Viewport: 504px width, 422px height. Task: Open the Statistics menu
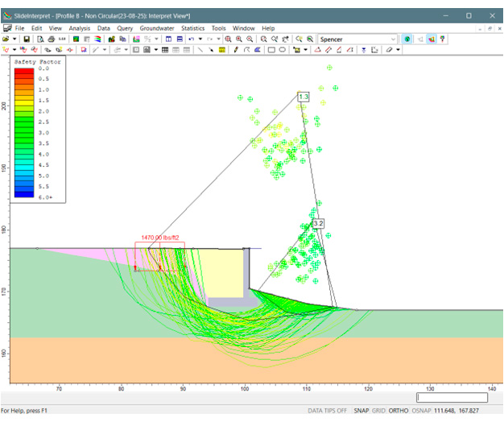click(192, 28)
